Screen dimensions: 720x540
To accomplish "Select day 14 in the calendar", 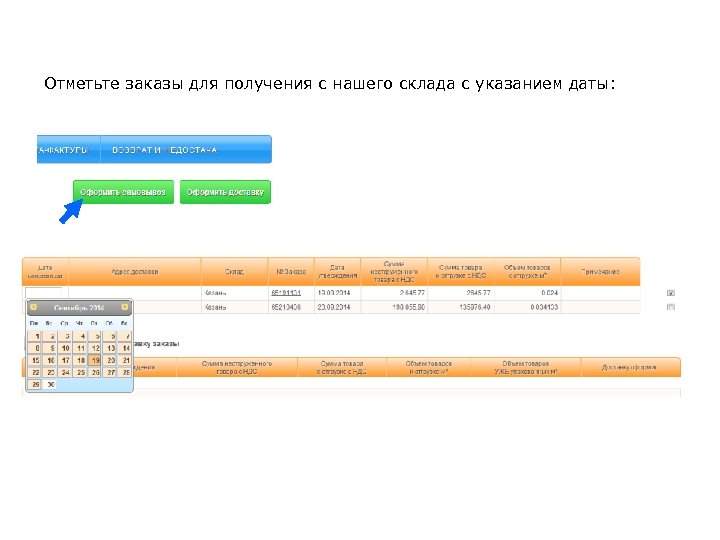I will (x=124, y=349).
